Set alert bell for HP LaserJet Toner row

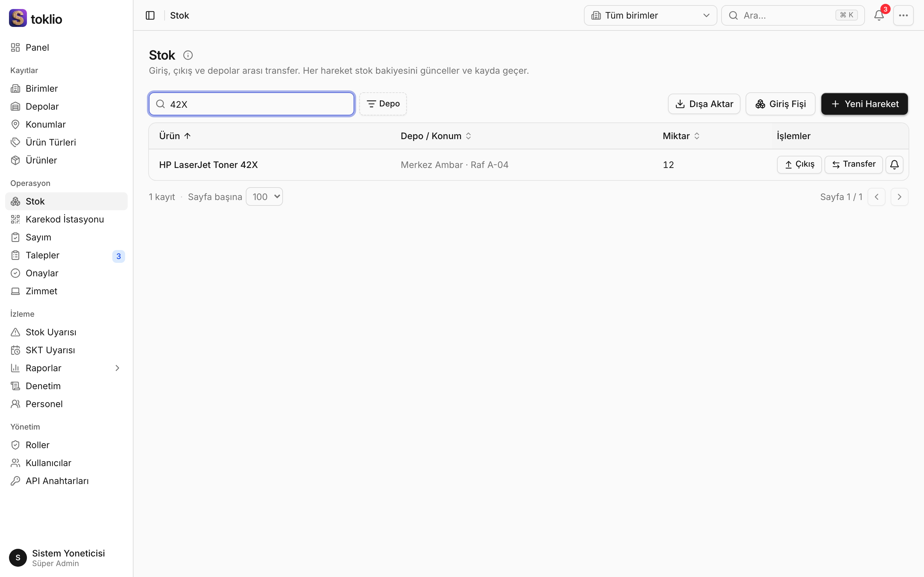pyautogui.click(x=894, y=164)
